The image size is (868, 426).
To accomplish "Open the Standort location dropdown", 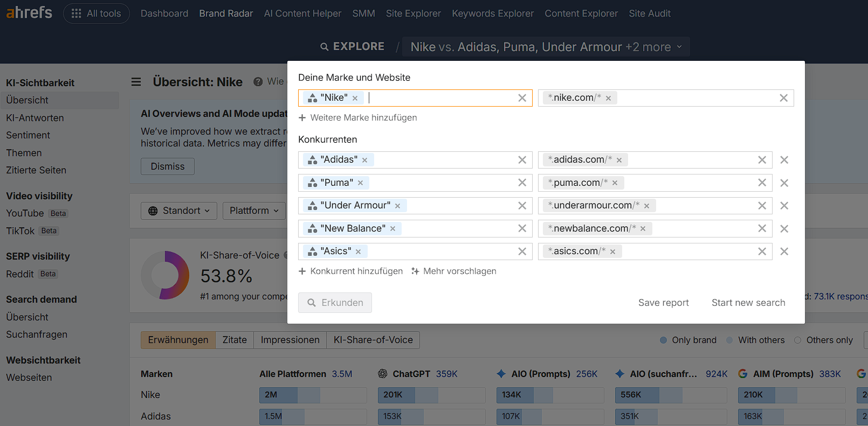I will [x=179, y=211].
